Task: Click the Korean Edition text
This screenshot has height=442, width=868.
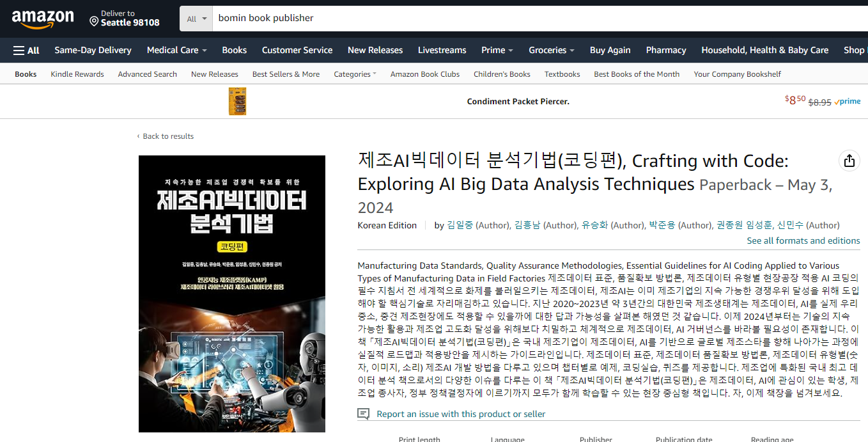Action: (x=387, y=225)
